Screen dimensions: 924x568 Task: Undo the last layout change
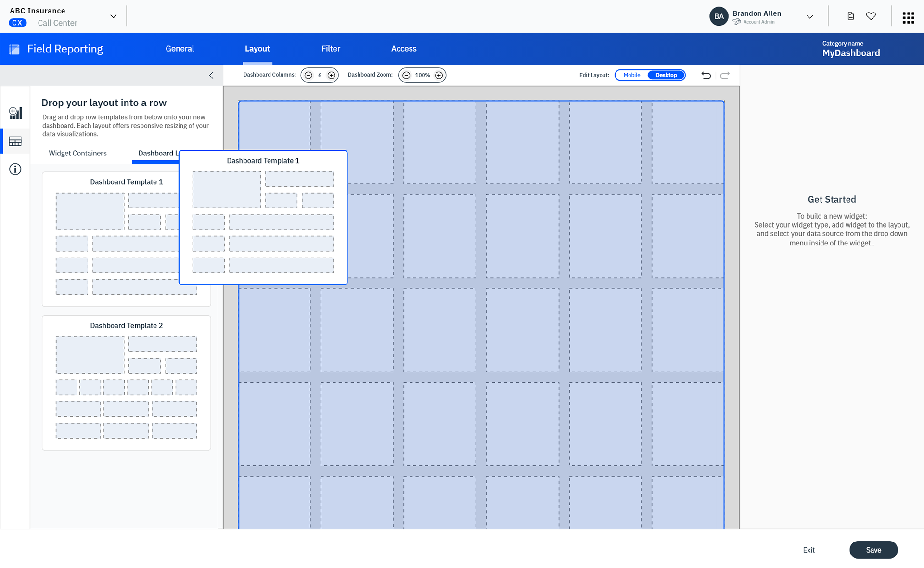706,75
